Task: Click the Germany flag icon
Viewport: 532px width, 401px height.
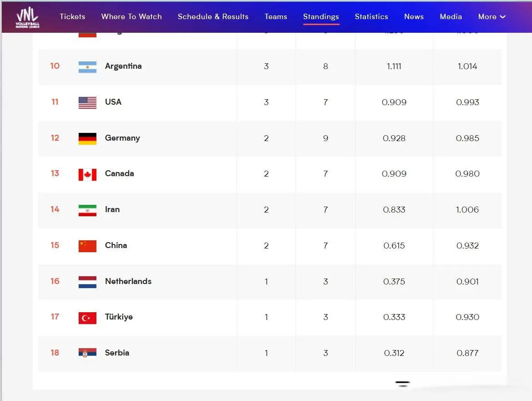Action: click(x=87, y=138)
